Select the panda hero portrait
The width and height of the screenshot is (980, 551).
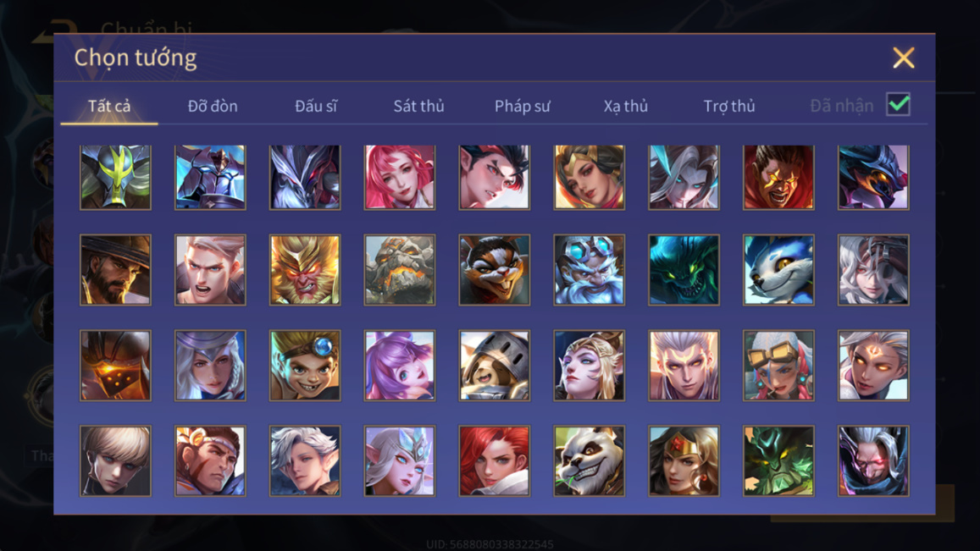[589, 461]
